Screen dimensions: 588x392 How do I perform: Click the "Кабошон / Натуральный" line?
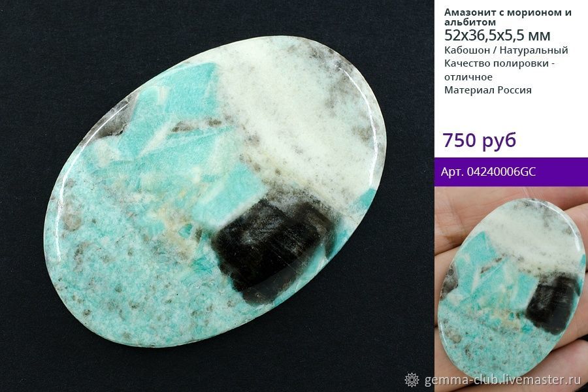tap(506, 50)
